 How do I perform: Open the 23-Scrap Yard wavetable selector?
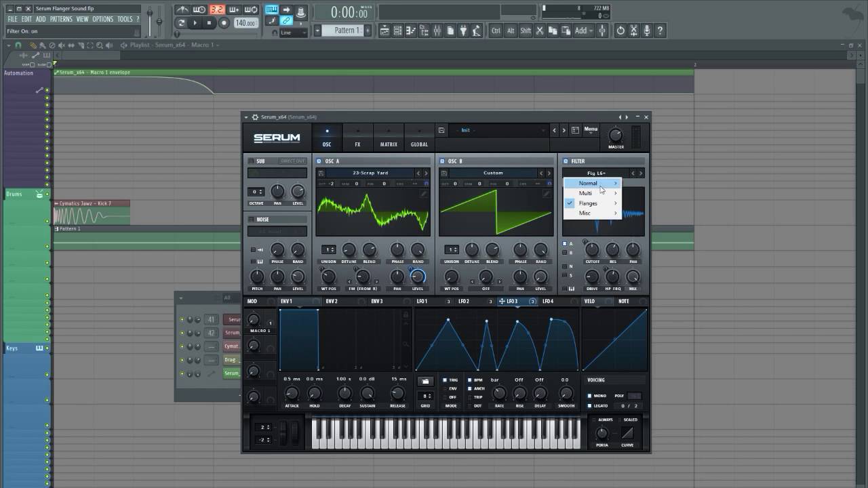click(x=370, y=173)
